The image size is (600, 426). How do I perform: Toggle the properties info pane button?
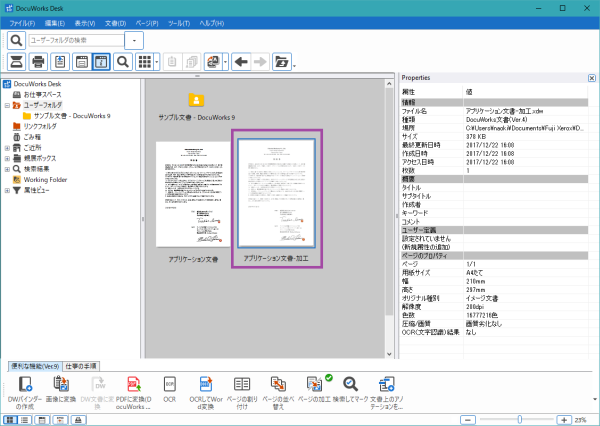tap(101, 62)
